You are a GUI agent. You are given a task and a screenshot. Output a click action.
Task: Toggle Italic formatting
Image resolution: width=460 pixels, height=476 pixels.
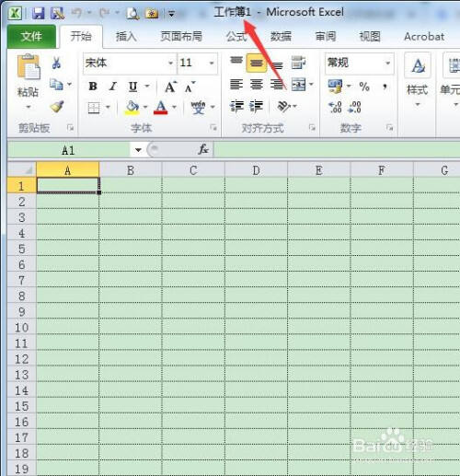point(112,87)
